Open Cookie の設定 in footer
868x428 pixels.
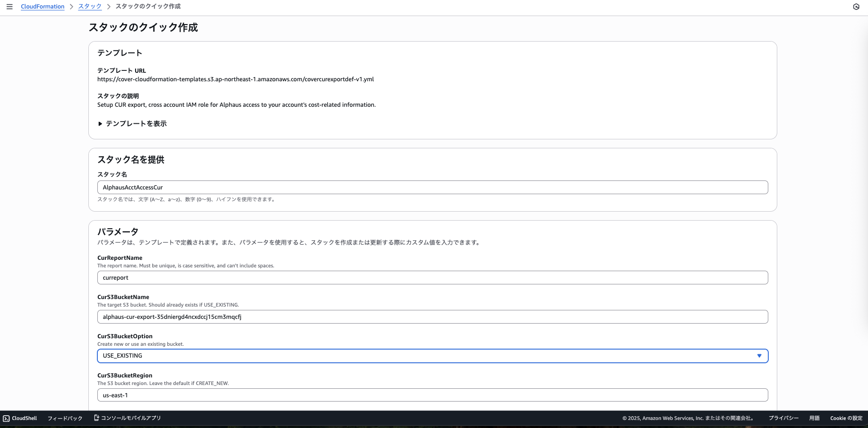click(846, 418)
